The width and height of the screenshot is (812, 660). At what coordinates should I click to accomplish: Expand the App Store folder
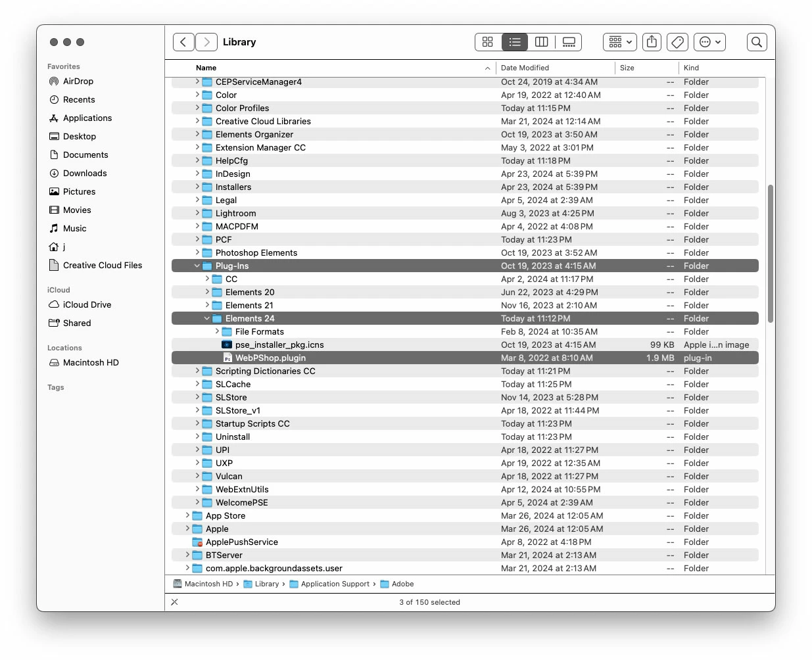(187, 515)
